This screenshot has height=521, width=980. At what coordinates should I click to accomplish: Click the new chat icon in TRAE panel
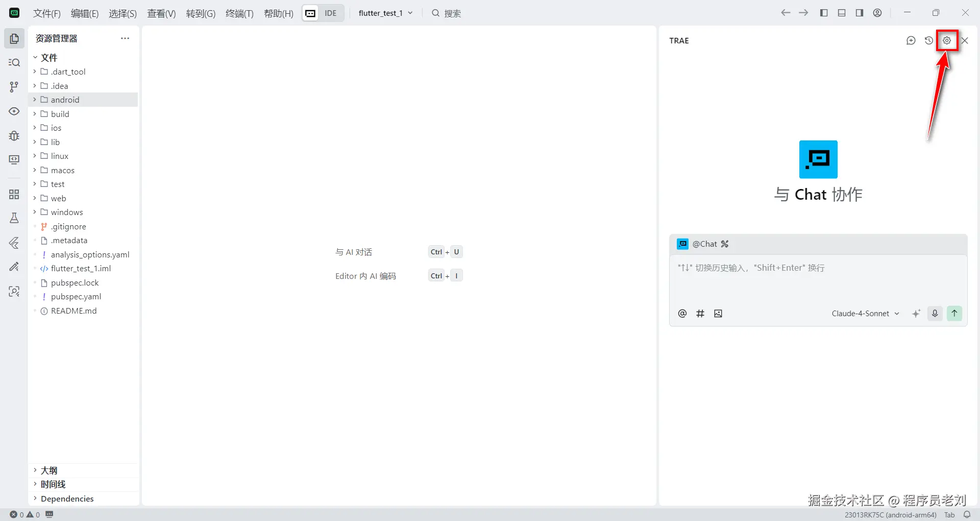[x=911, y=40]
